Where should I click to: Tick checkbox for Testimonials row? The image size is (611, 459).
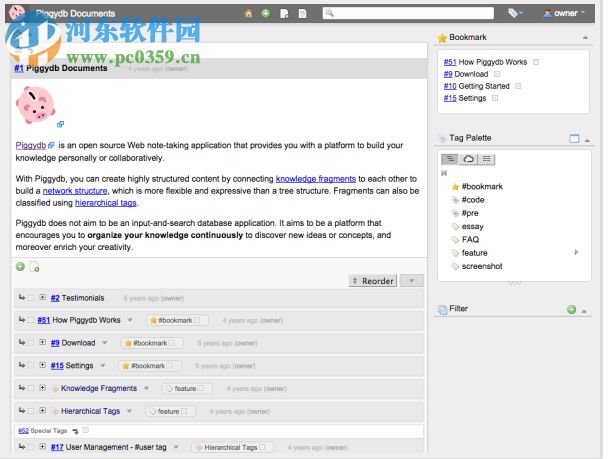(x=31, y=298)
